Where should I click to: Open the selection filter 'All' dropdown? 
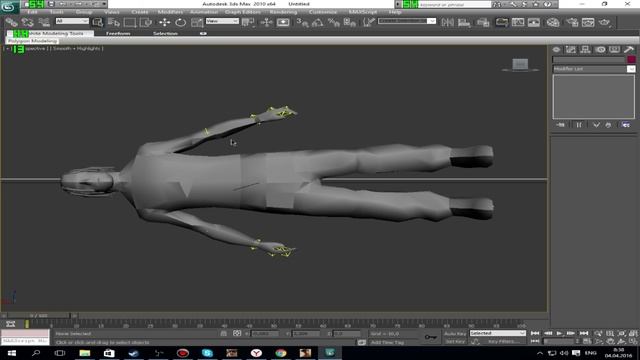tap(72, 21)
